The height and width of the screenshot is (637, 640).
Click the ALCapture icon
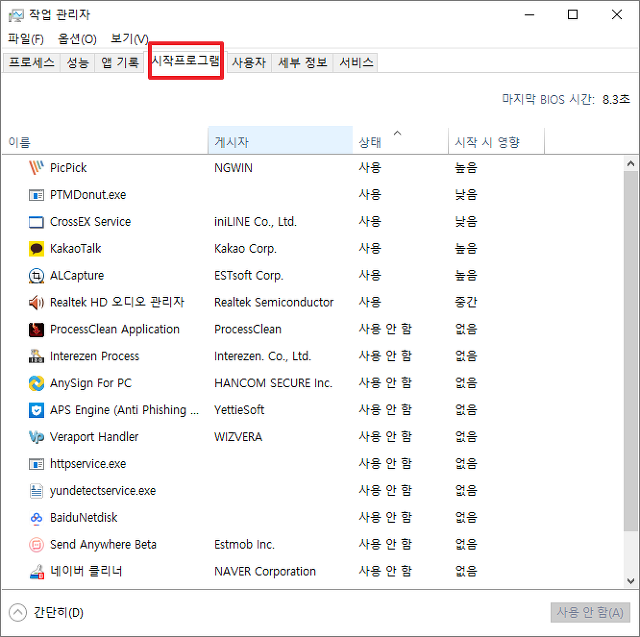click(36, 275)
